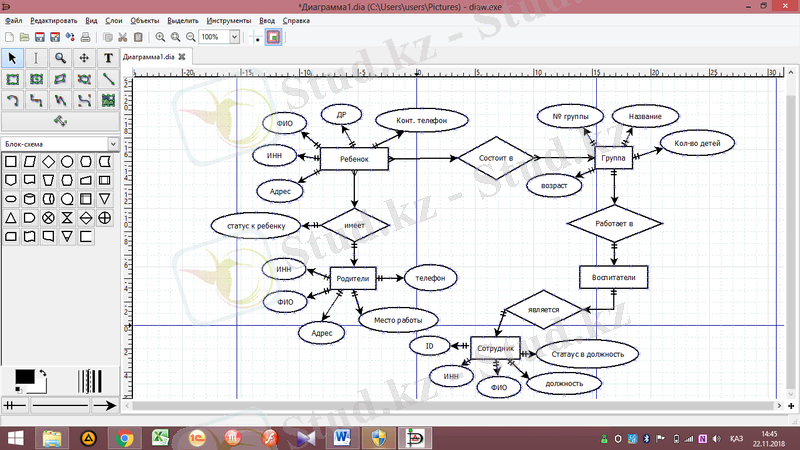Choose the Scroll (move canvas) tool
Image resolution: width=800 pixels, height=450 pixels.
tap(84, 58)
